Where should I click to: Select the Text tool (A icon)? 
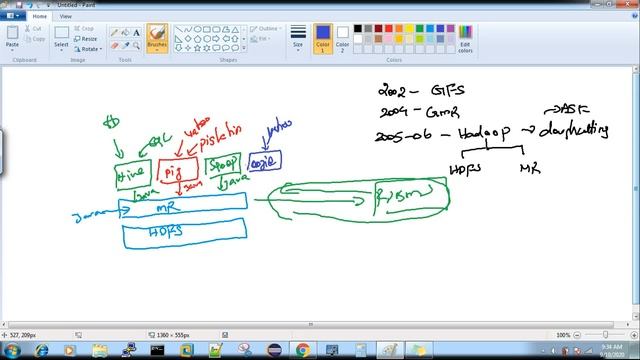tap(136, 33)
